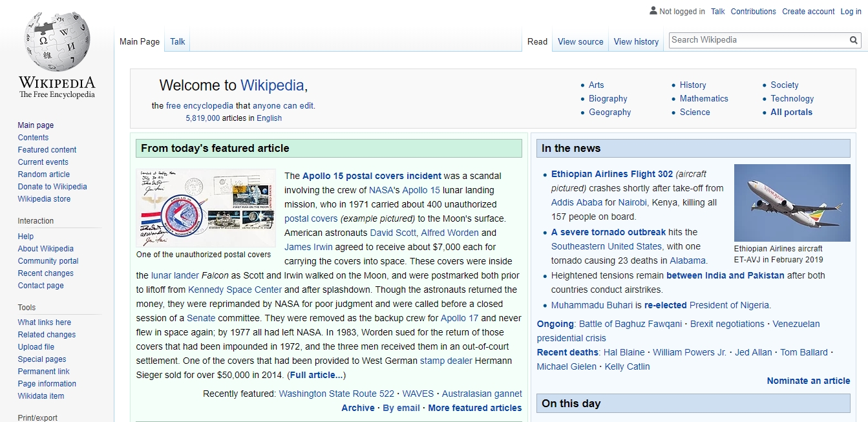This screenshot has height=422, width=868.
Task: Click All portals link
Action: (792, 112)
